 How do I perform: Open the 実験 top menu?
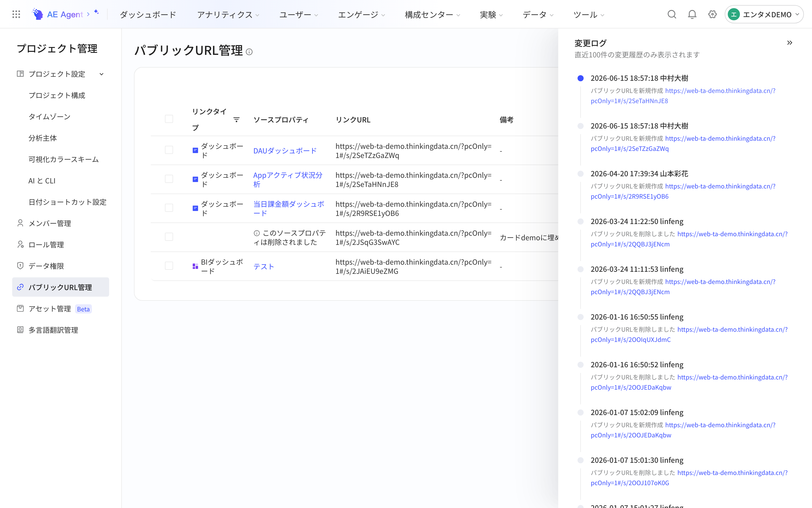pos(491,15)
